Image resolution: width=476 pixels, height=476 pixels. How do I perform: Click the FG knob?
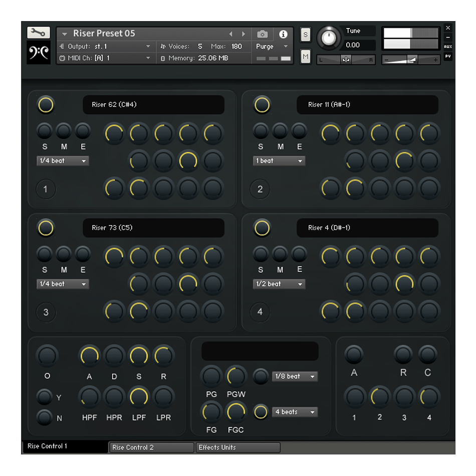click(211, 412)
